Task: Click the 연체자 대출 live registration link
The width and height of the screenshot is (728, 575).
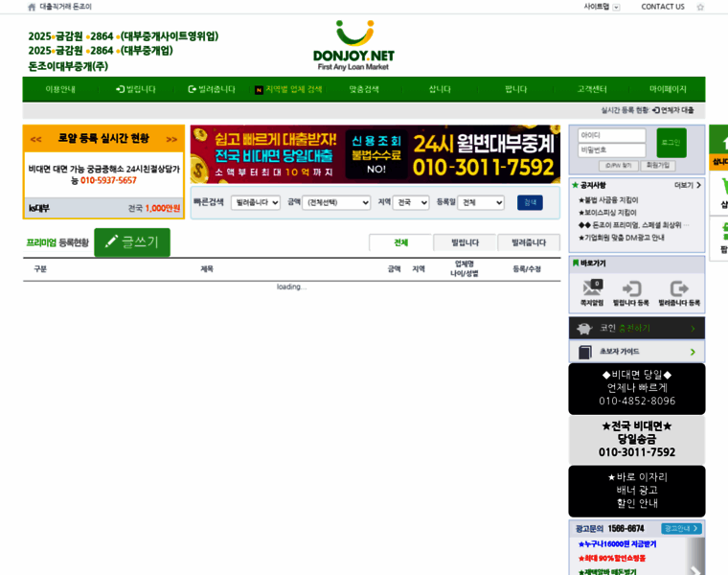Action: point(673,110)
